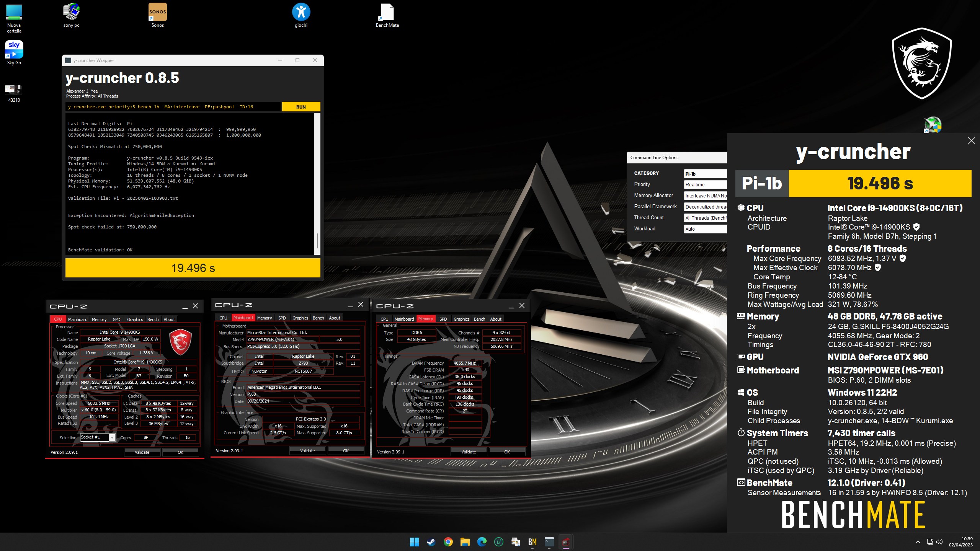Open the volume tray icon
The width and height of the screenshot is (980, 551).
(x=939, y=542)
